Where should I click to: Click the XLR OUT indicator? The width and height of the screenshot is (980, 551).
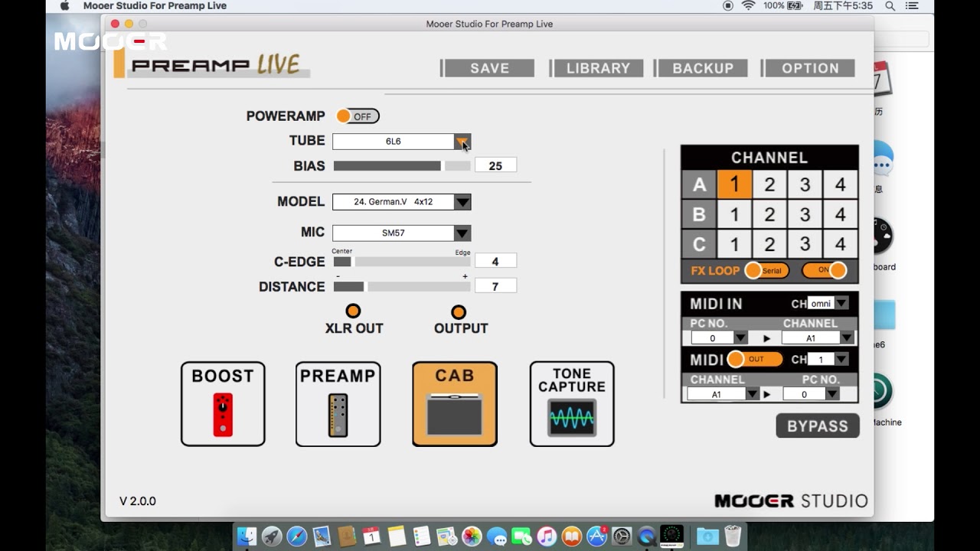[353, 311]
